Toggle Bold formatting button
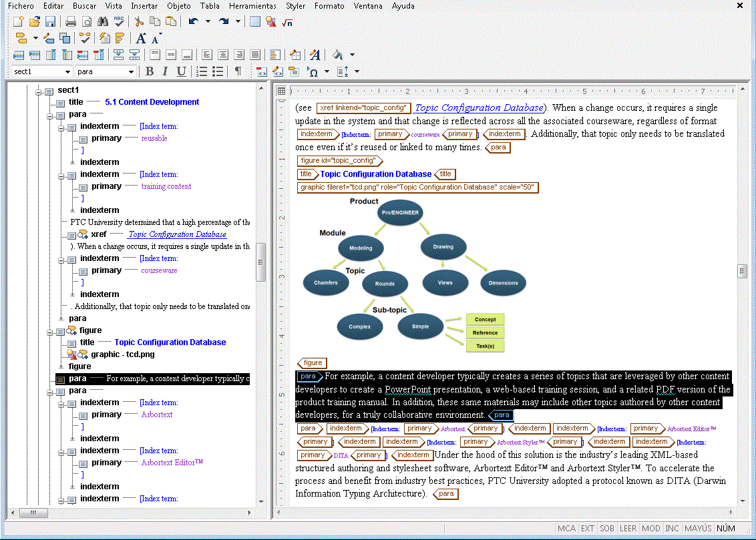This screenshot has height=540, width=756. pos(150,71)
